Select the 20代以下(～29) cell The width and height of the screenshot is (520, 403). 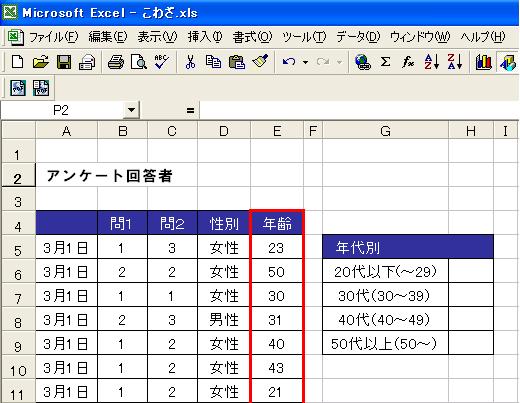tap(386, 271)
